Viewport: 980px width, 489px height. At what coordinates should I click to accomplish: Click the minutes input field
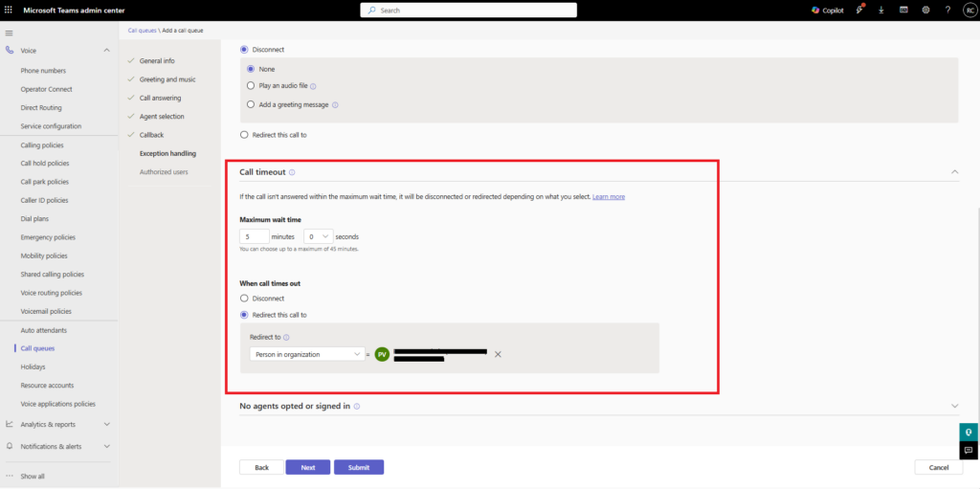point(254,236)
